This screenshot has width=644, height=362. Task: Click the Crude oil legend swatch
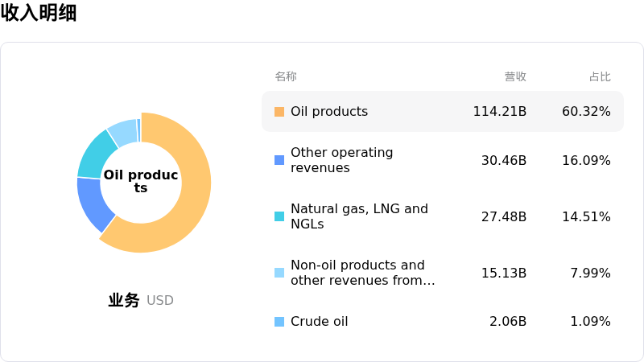(x=279, y=322)
